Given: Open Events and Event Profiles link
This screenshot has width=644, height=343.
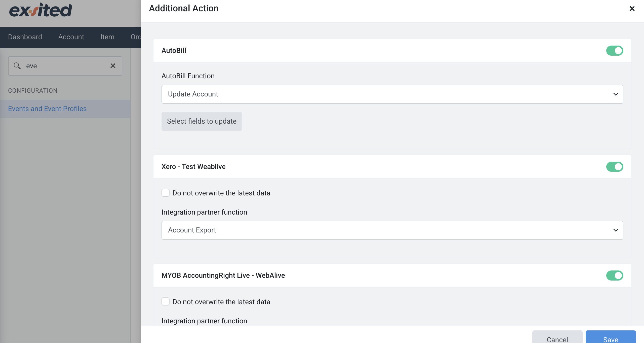Looking at the screenshot, I should tap(47, 109).
